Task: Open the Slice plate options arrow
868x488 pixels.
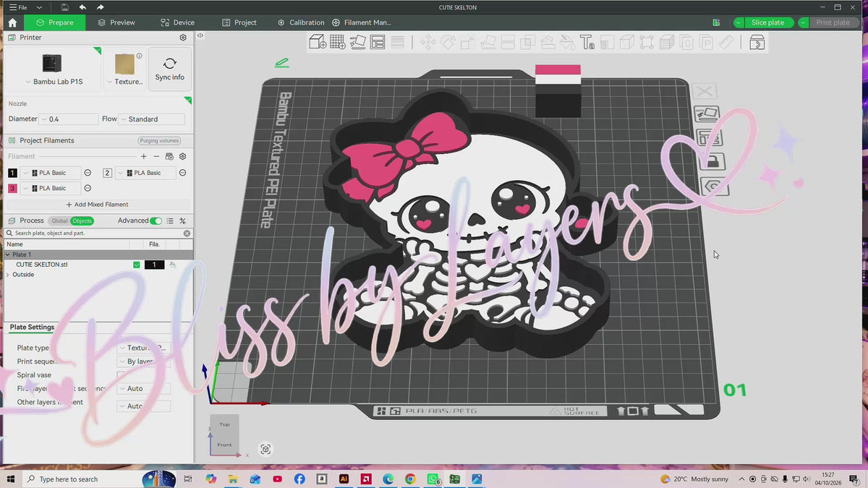Action: click(738, 22)
